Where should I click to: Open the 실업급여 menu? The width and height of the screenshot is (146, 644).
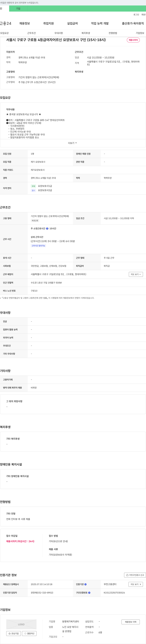(72, 23)
